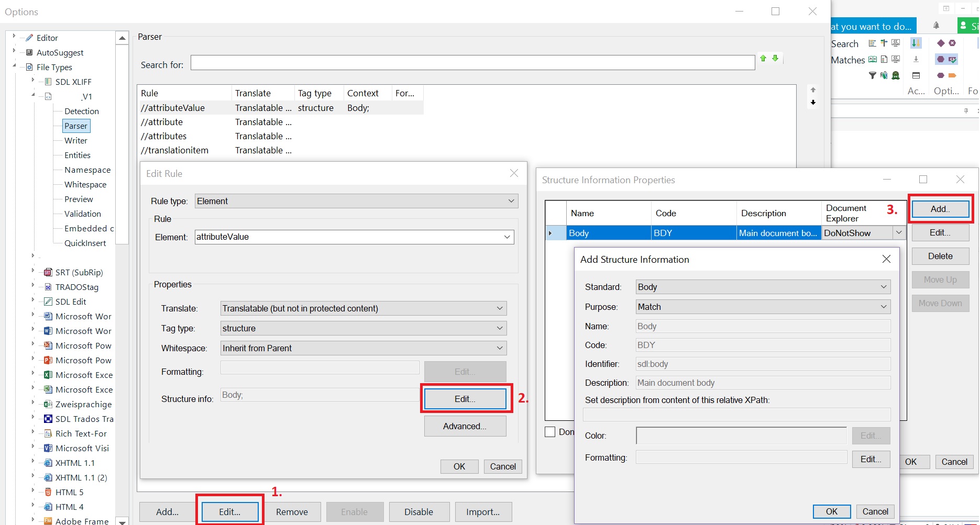This screenshot has height=525, width=980.
Task: Click the green down arrow to search forward
Action: (776, 58)
